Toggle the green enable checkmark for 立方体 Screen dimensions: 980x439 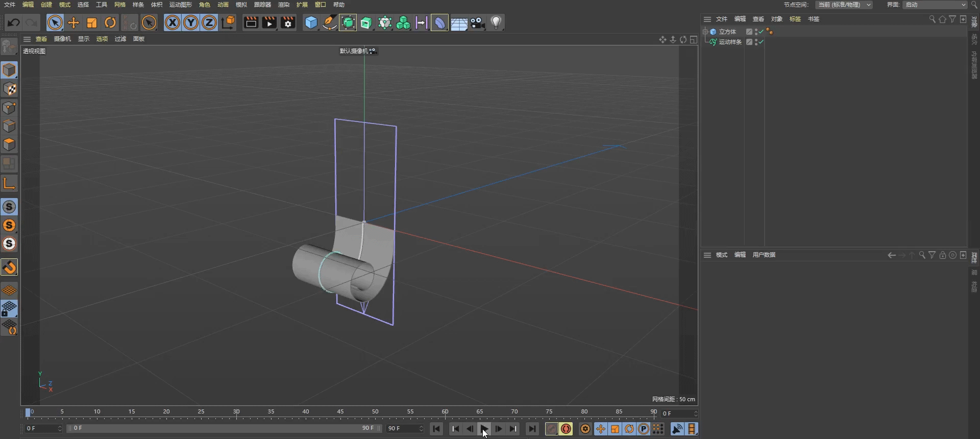[x=761, y=32]
